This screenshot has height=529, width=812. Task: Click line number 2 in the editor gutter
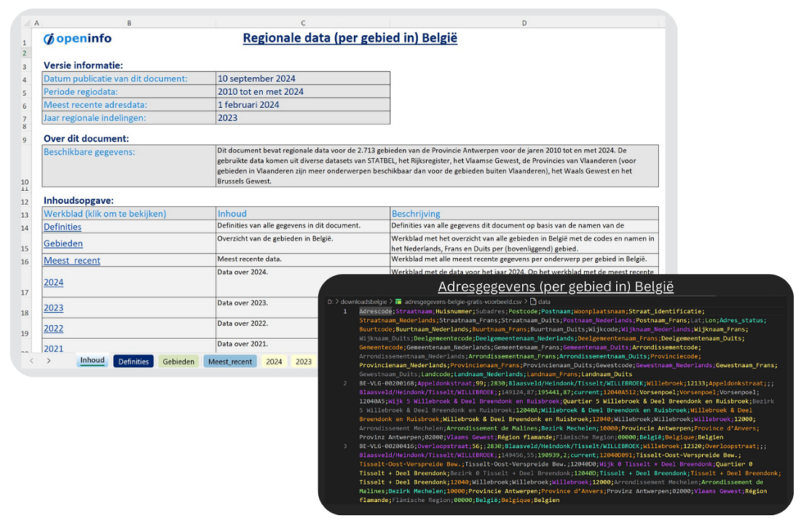(x=345, y=383)
